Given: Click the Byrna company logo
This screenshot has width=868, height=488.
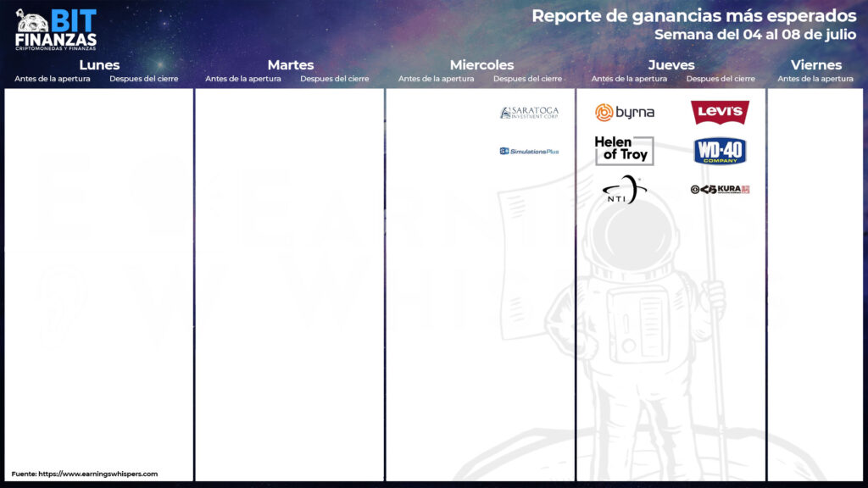Looking at the screenshot, I should [625, 113].
